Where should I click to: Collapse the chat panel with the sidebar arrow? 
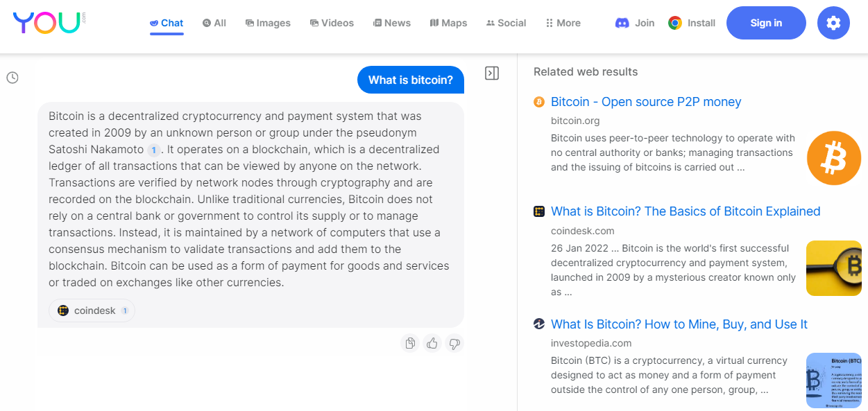pyautogui.click(x=492, y=73)
